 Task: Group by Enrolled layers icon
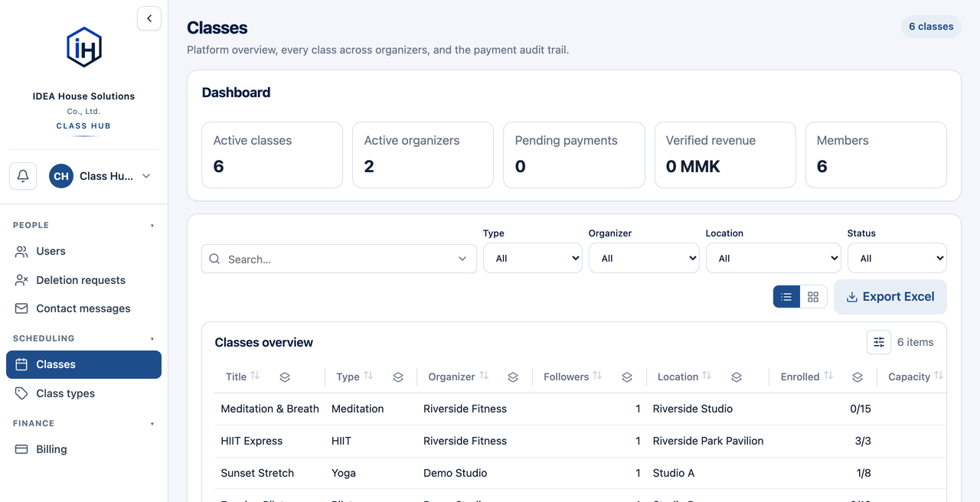pos(857,377)
